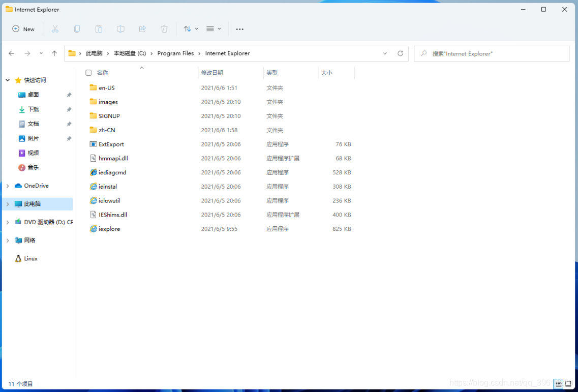Sort by the 名称 column header
Viewport: 578px width, 392px height.
[x=102, y=73]
